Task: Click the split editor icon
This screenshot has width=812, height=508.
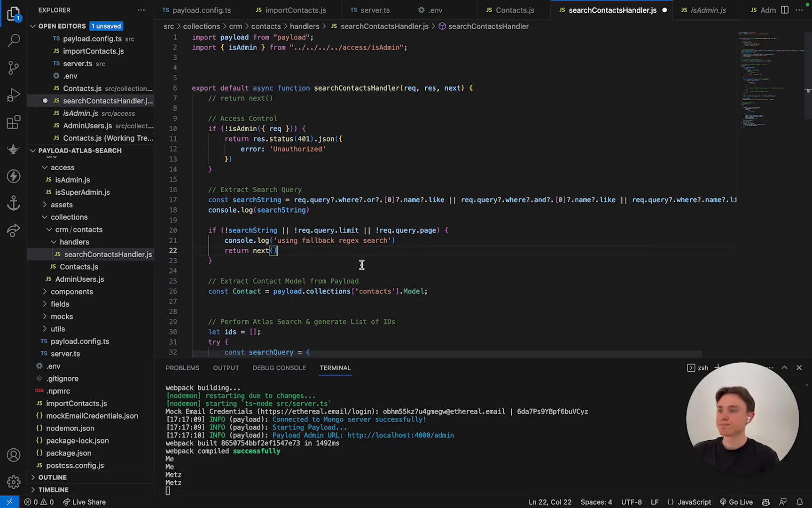Action: click(x=784, y=10)
